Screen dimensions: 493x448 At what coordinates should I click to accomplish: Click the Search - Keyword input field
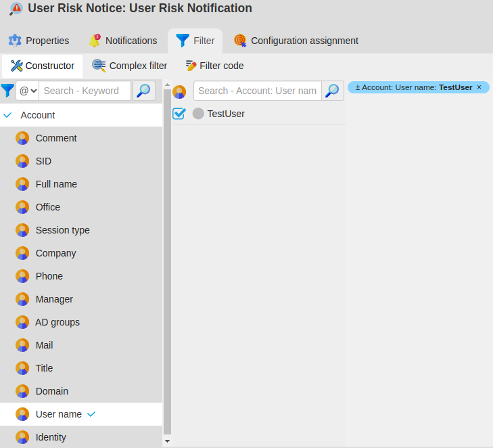point(85,91)
